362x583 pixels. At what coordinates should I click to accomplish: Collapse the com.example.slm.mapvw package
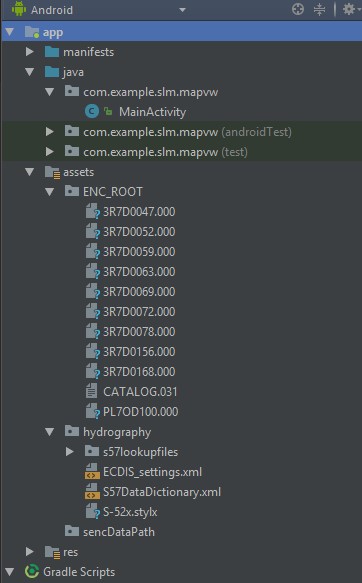tap(50, 92)
